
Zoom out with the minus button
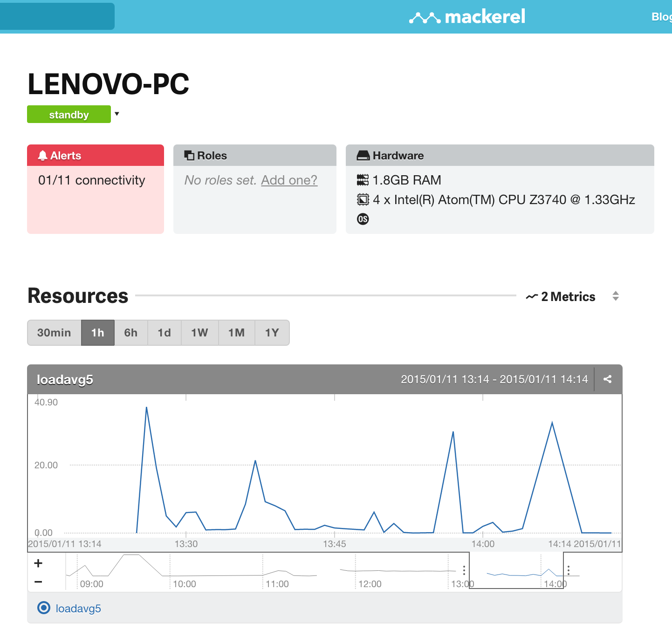pos(38,582)
